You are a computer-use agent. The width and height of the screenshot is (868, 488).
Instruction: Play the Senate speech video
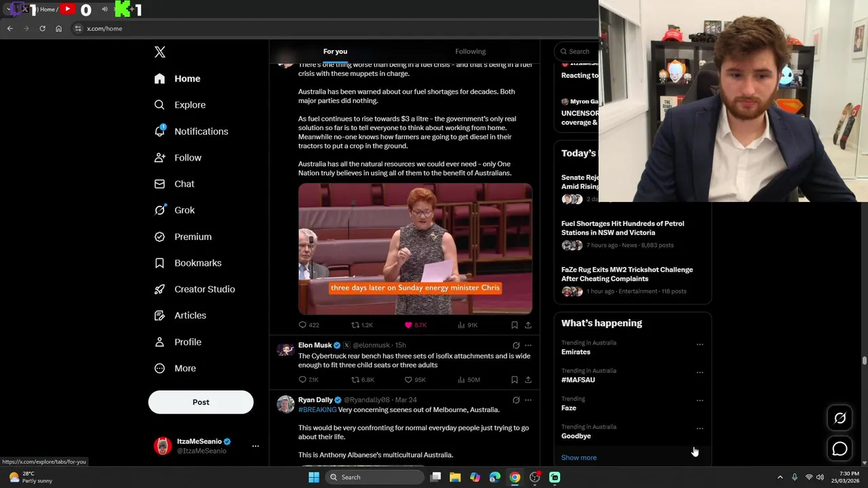[x=415, y=249]
